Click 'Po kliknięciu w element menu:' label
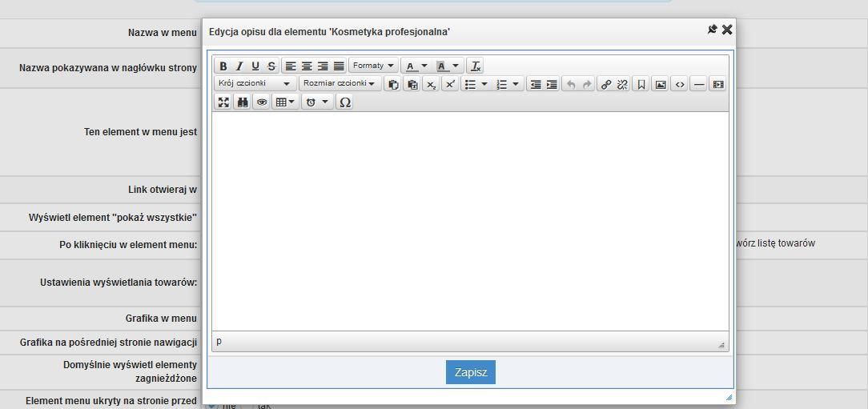868x409 pixels. point(128,244)
